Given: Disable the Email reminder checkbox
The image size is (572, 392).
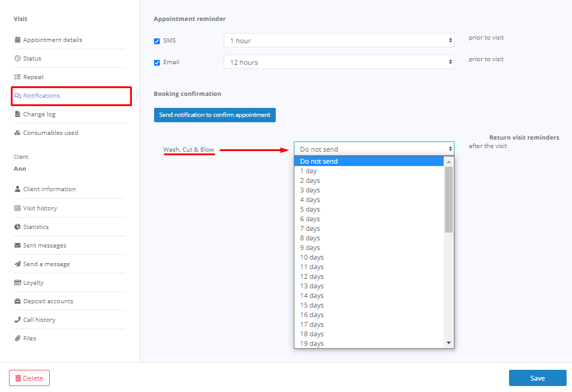Looking at the screenshot, I should pyautogui.click(x=157, y=63).
